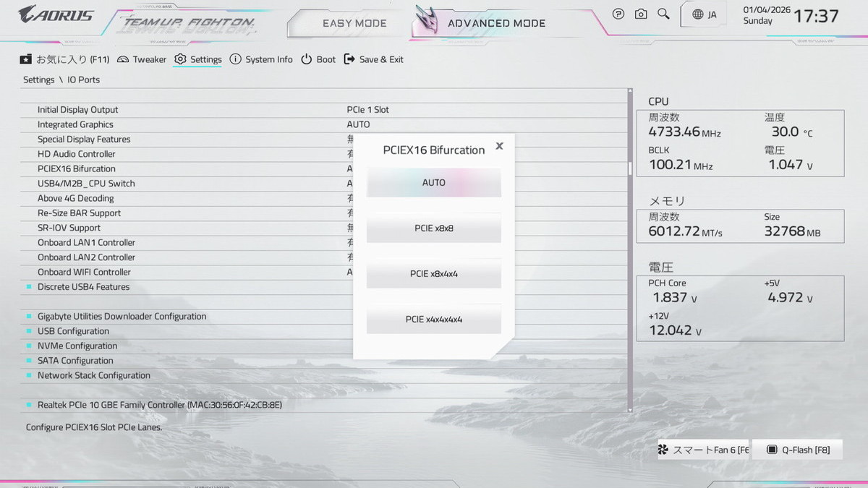Open favorites via star folder icon
Viewport: 868px width, 488px height.
tap(26, 59)
